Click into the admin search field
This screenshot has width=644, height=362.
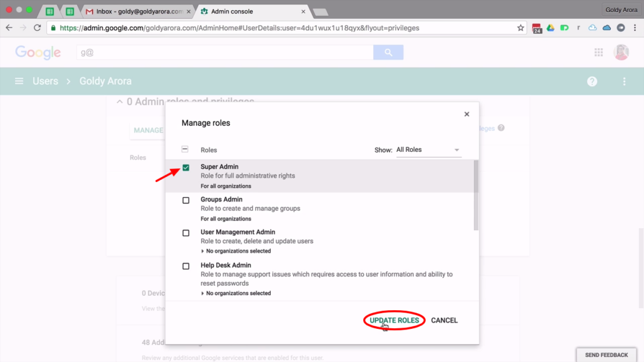click(224, 52)
